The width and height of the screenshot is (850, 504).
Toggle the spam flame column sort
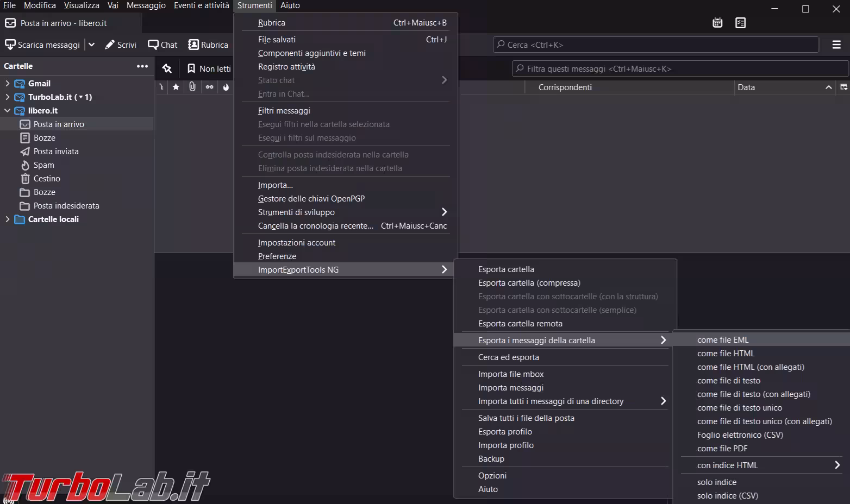(226, 87)
